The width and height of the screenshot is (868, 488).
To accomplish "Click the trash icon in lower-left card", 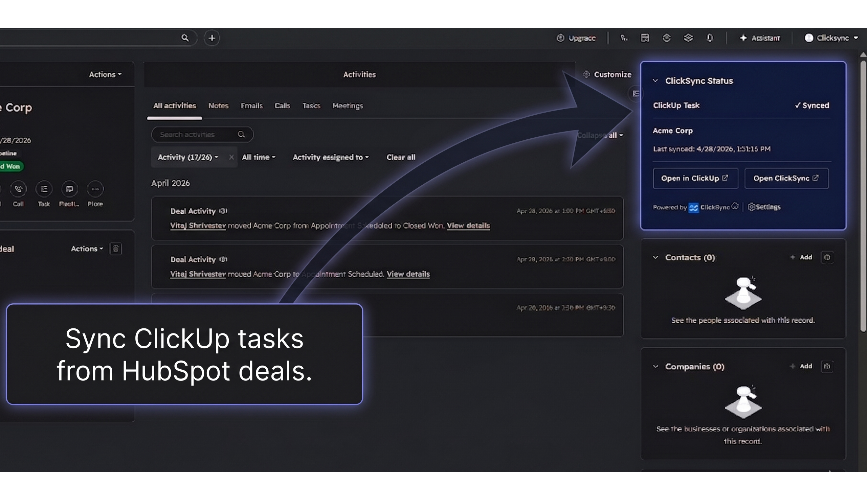I will tap(116, 249).
